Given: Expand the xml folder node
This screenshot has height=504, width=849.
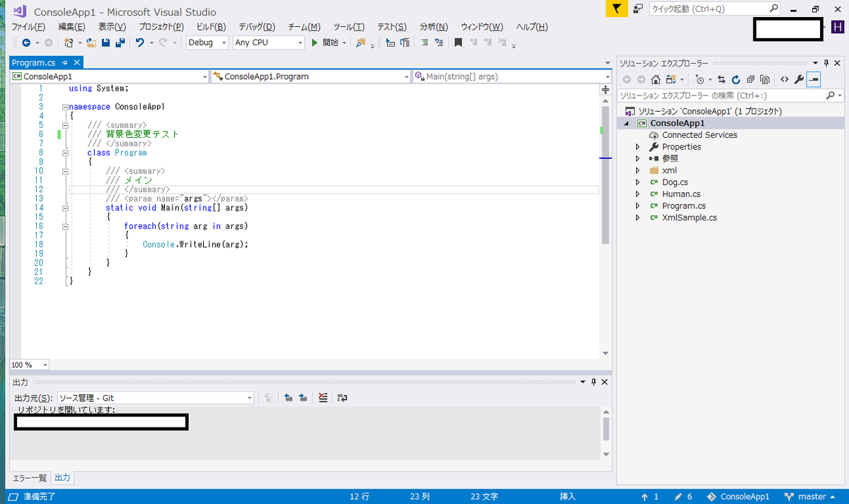Looking at the screenshot, I should click(x=637, y=170).
